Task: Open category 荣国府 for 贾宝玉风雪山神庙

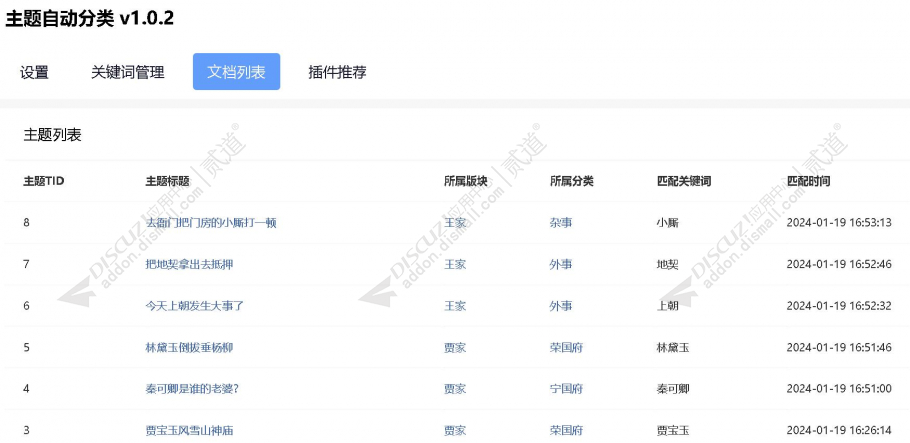Action: 566,431
